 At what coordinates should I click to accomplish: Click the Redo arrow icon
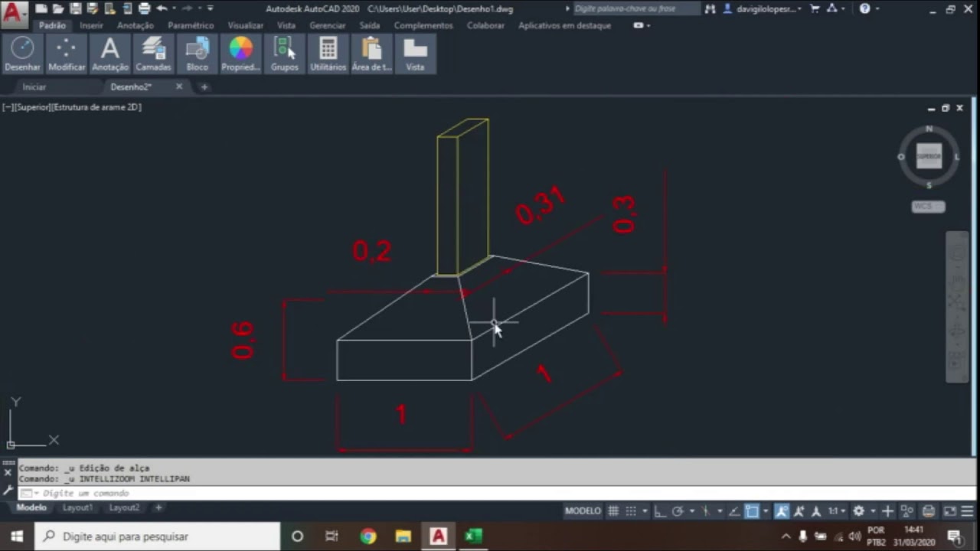click(x=188, y=9)
